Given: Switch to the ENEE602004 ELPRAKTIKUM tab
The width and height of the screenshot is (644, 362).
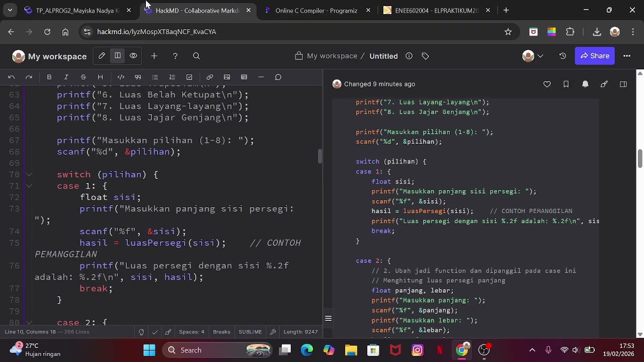Looking at the screenshot, I should (x=436, y=10).
